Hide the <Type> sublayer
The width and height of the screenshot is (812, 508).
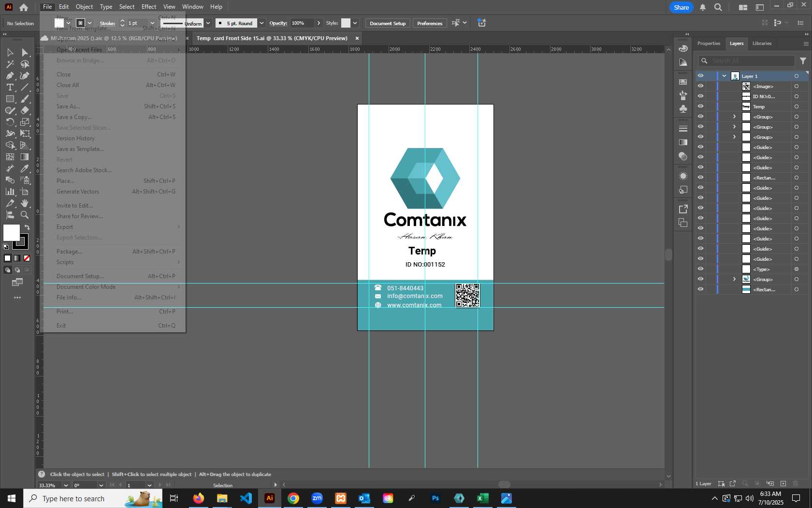[x=700, y=269]
